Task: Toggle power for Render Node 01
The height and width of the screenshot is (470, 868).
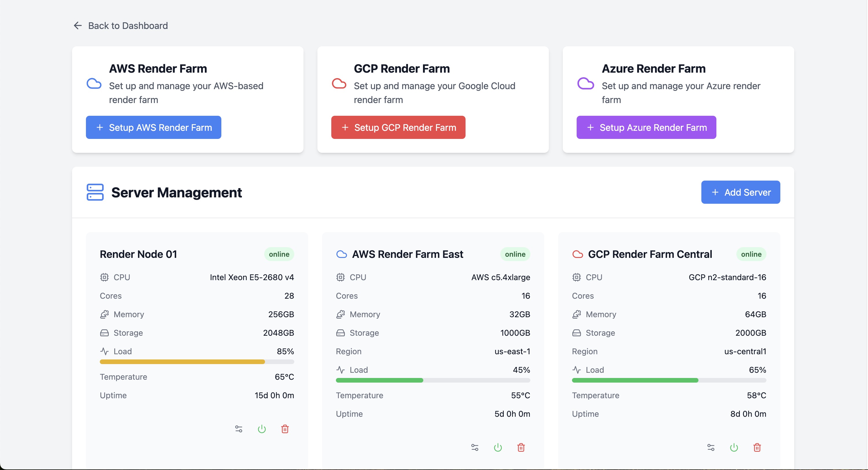Action: point(262,429)
